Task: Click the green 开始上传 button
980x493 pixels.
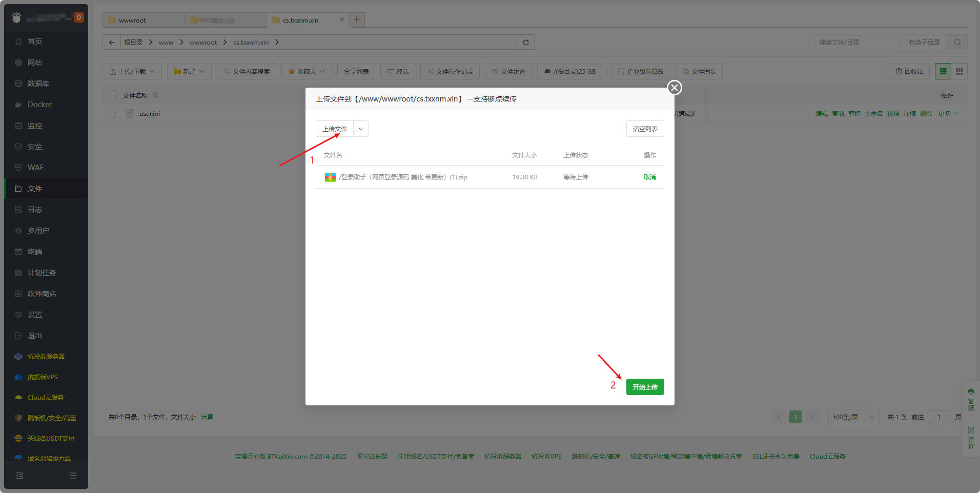Action: pyautogui.click(x=645, y=387)
